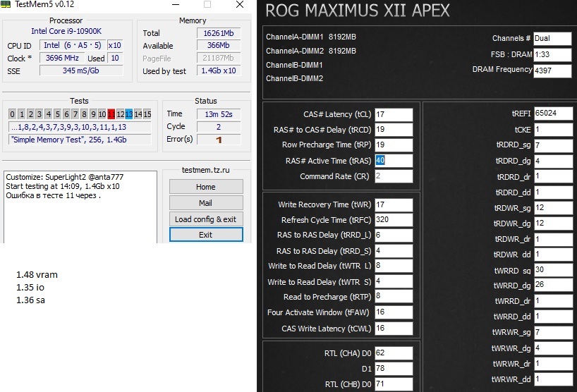The width and height of the screenshot is (577, 392).
Task: Click the SSE 345 mS/Gb value
Action: click(81, 71)
